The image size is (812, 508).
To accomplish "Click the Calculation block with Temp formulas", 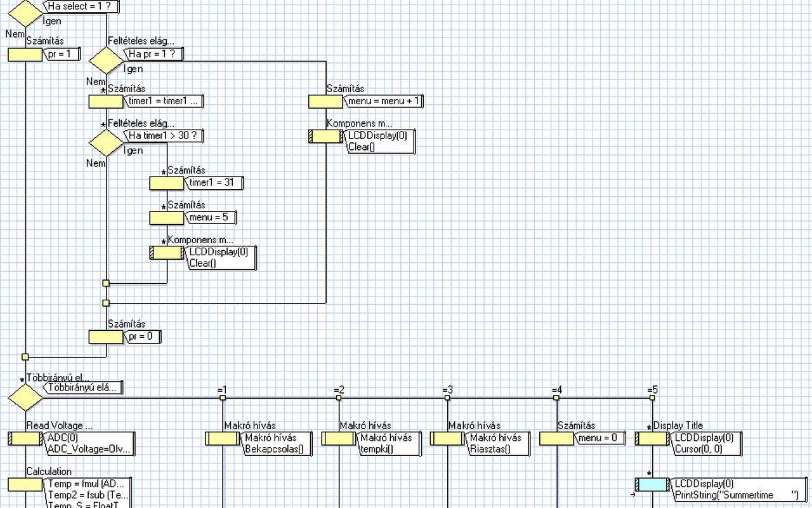I will (25, 485).
